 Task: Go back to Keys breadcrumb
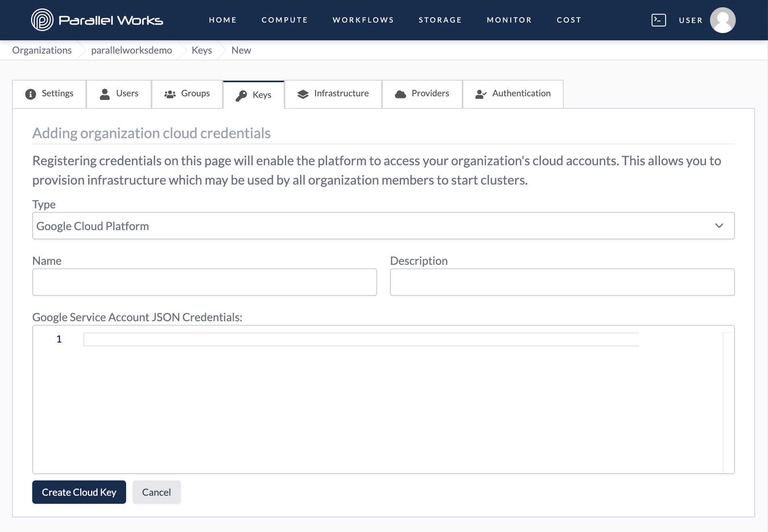coord(201,50)
